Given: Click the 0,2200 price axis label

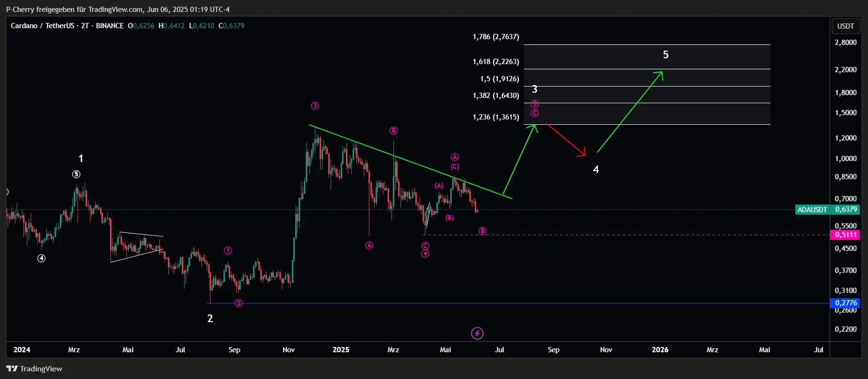Looking at the screenshot, I should pyautogui.click(x=846, y=329).
